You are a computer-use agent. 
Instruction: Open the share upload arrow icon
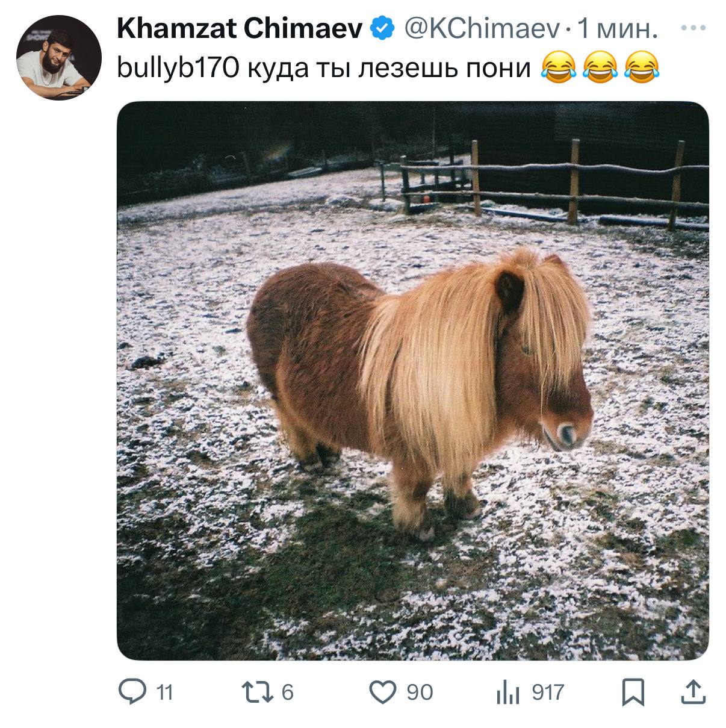coord(693,692)
